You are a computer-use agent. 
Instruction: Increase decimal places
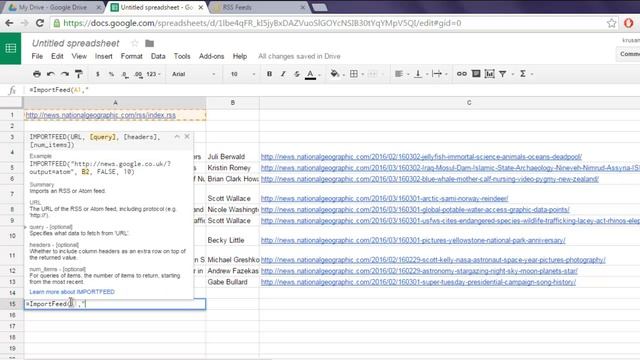pos(138,74)
